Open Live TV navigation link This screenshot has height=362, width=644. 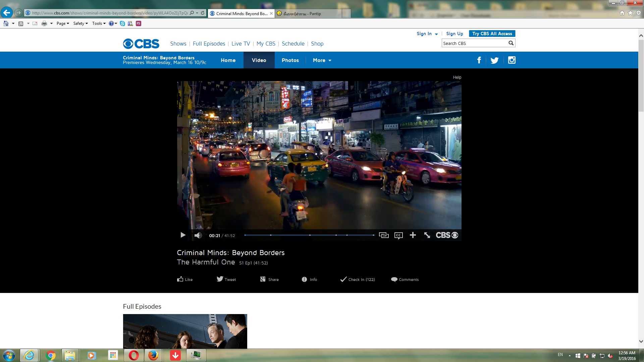point(241,44)
